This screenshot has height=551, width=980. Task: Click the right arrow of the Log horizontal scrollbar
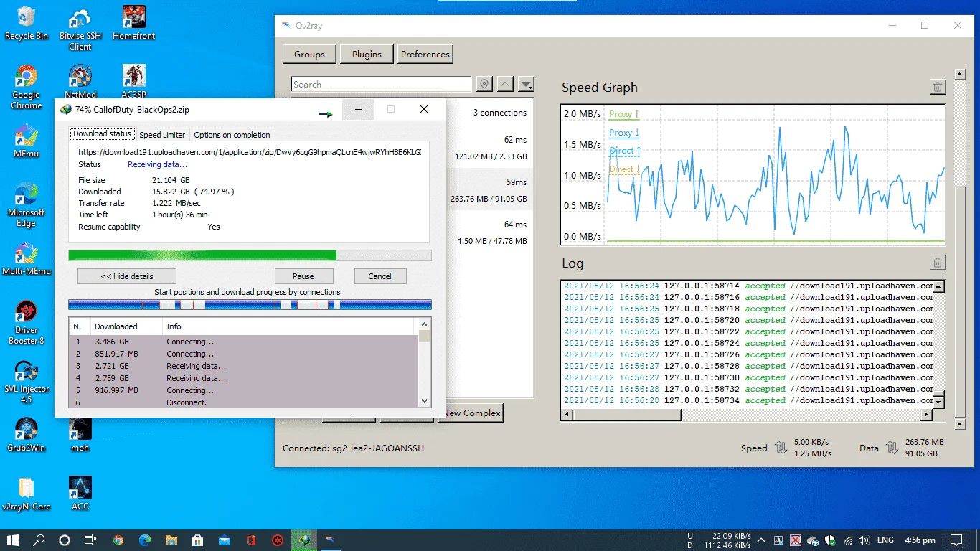926,415
